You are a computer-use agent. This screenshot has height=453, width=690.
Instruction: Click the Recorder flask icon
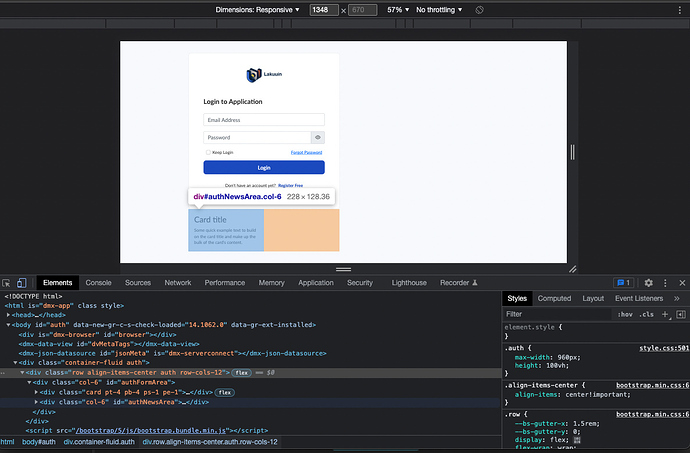click(475, 283)
